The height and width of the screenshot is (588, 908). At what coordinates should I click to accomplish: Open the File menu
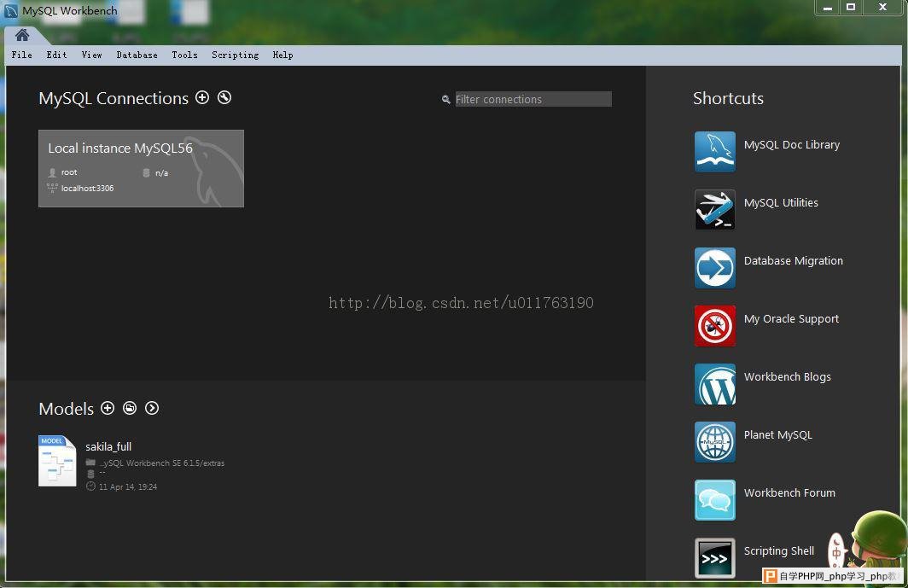(x=22, y=55)
